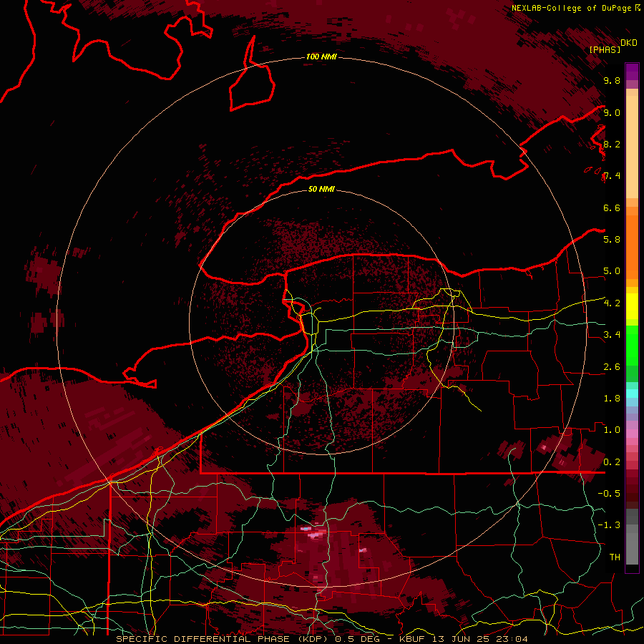This screenshot has width=644, height=644.
Task: Select the 2.6 scale label
Action: coord(612,367)
